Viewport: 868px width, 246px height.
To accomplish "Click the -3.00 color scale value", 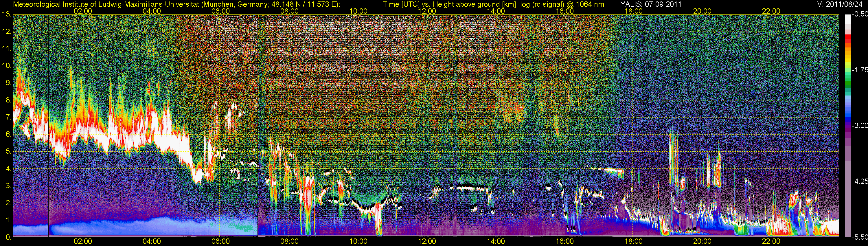I will pyautogui.click(x=860, y=126).
